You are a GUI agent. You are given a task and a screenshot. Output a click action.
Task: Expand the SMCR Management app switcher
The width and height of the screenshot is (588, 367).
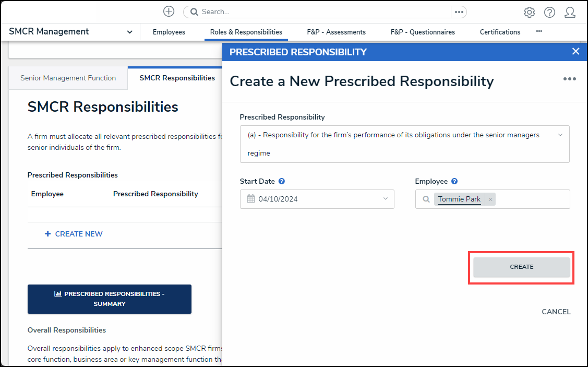pos(129,32)
